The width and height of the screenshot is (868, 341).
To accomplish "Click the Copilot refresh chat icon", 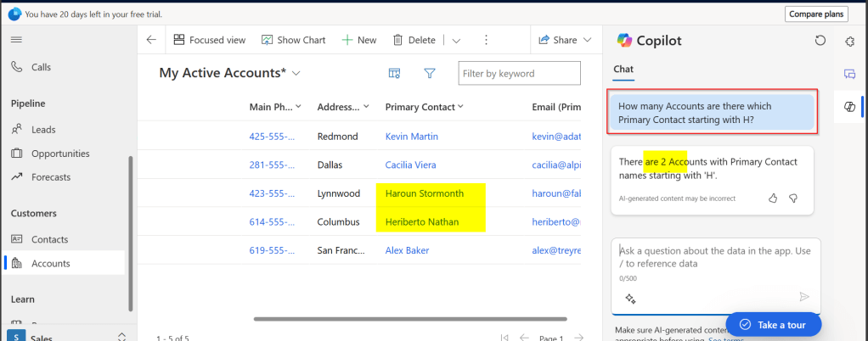I will pos(820,41).
